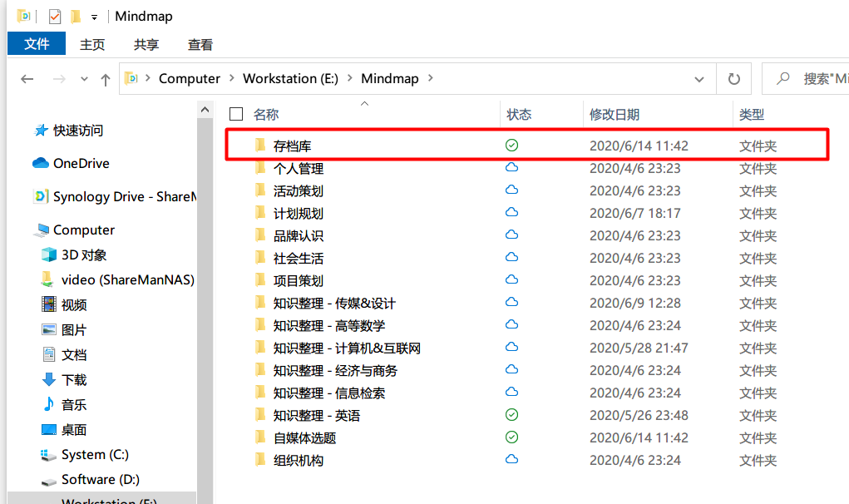849x504 pixels.
Task: Click the navigation pane scrollbar track
Action: coord(205,311)
